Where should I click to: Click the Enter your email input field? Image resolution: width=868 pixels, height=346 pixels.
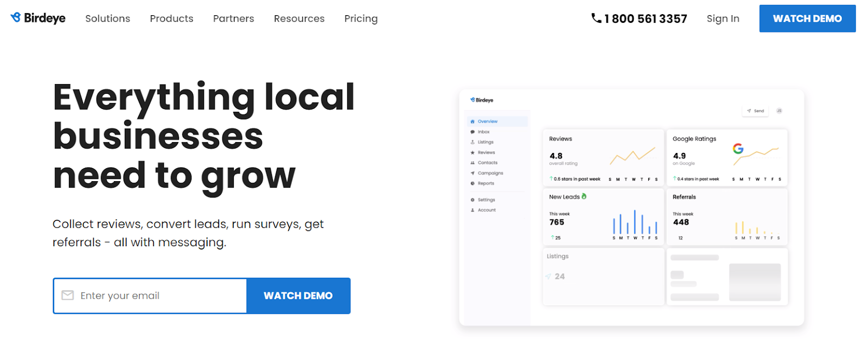150,296
